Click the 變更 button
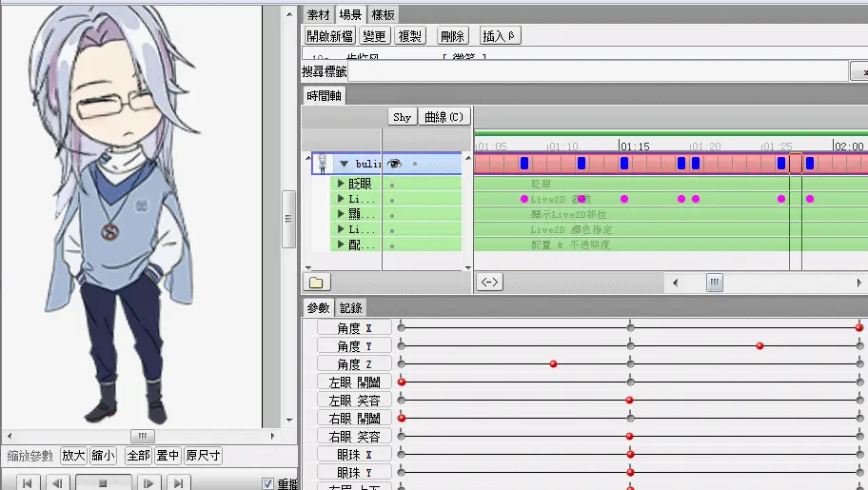868x490 pixels. click(x=375, y=36)
